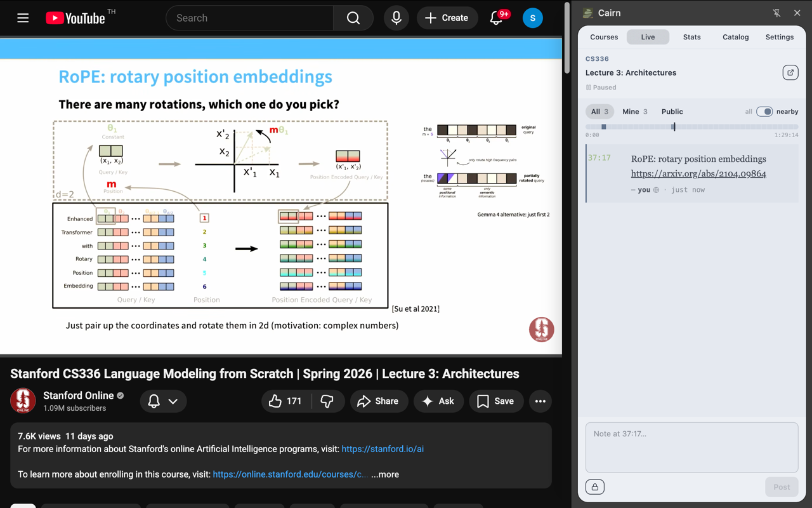Switch to the Stats tab

click(x=691, y=37)
